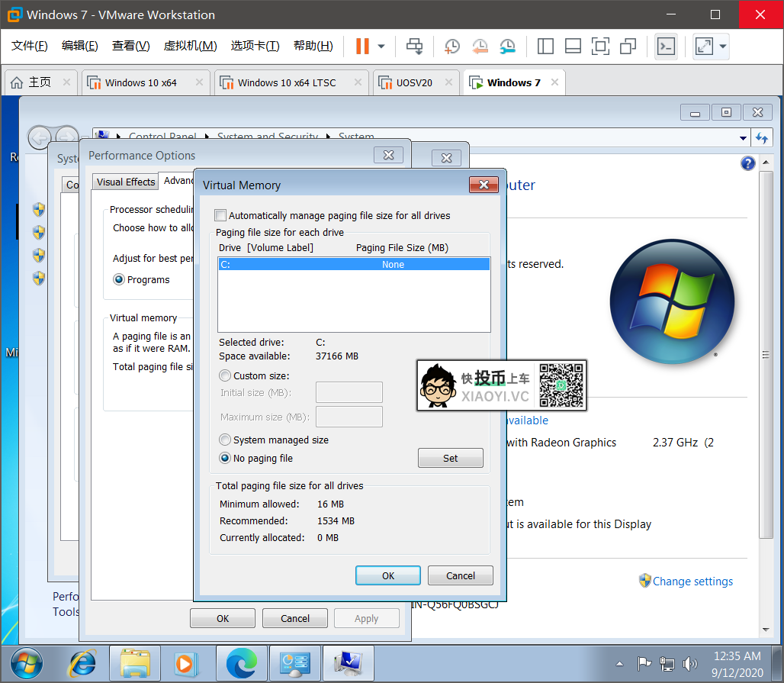The image size is (784, 683).
Task: Switch to the Windows 10 x64 LTSC tab
Action: tap(286, 82)
